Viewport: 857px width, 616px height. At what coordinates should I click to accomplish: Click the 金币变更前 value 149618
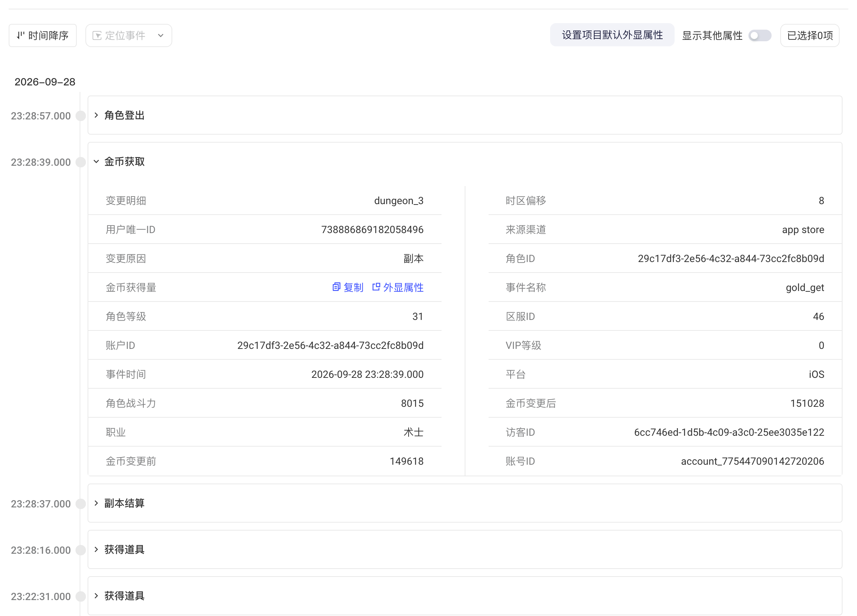[x=406, y=461]
